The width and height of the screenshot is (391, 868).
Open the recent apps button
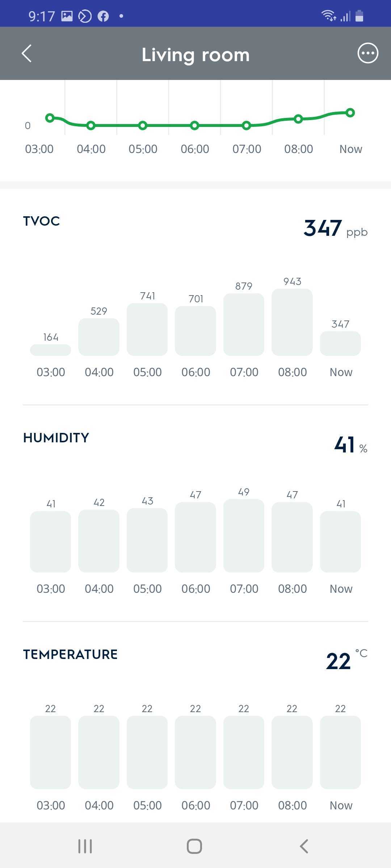[85, 846]
